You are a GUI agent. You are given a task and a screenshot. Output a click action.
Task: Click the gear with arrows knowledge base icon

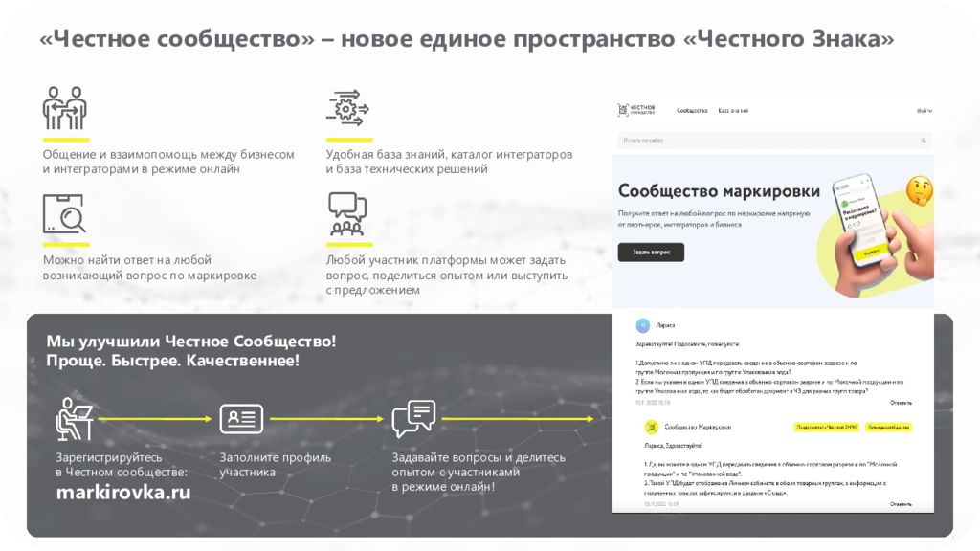(x=347, y=107)
